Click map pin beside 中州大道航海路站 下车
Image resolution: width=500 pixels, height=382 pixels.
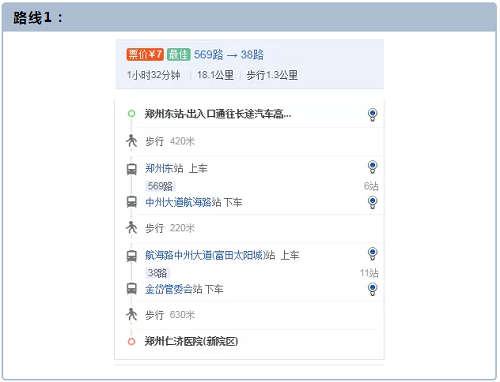click(372, 202)
